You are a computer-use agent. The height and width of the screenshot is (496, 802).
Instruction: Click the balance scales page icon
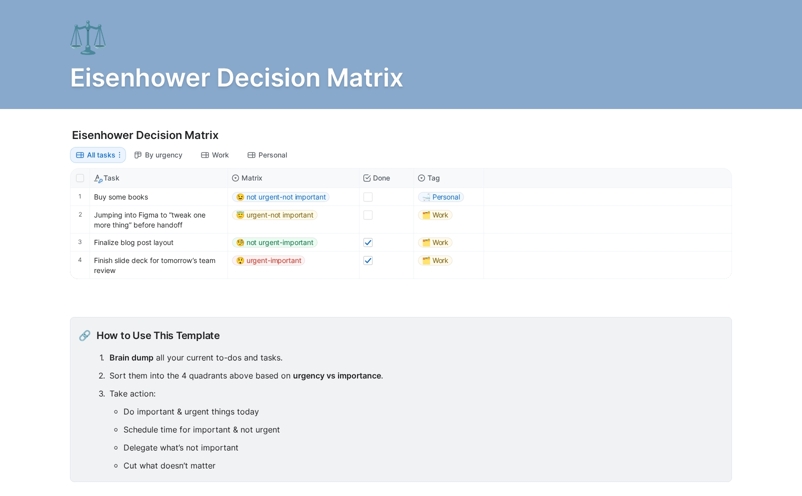(88, 37)
